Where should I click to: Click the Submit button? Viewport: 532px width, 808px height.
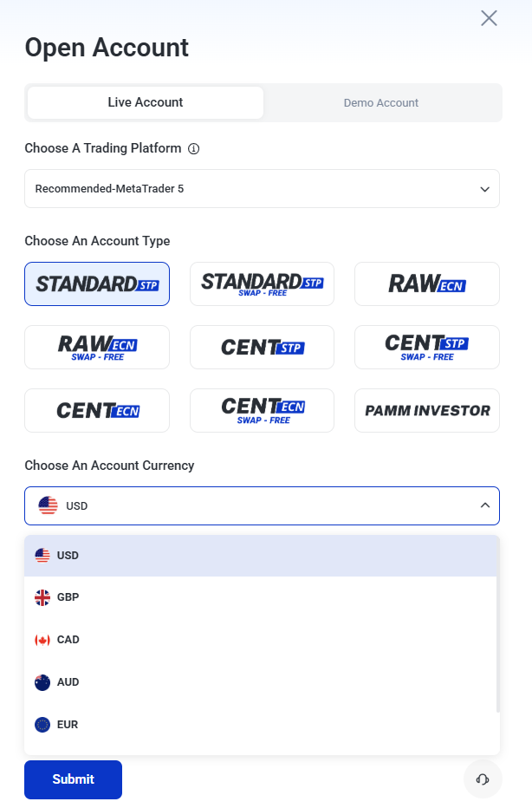tap(73, 779)
